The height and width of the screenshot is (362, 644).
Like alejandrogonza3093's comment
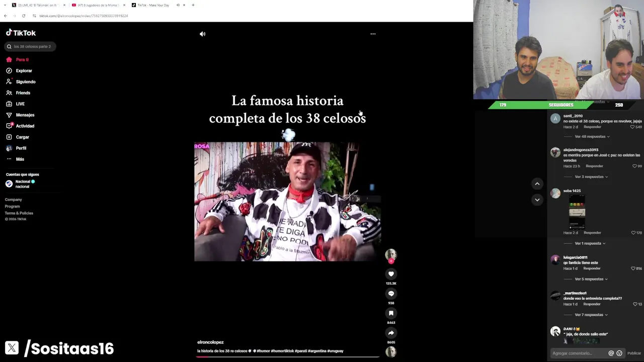[634, 166]
